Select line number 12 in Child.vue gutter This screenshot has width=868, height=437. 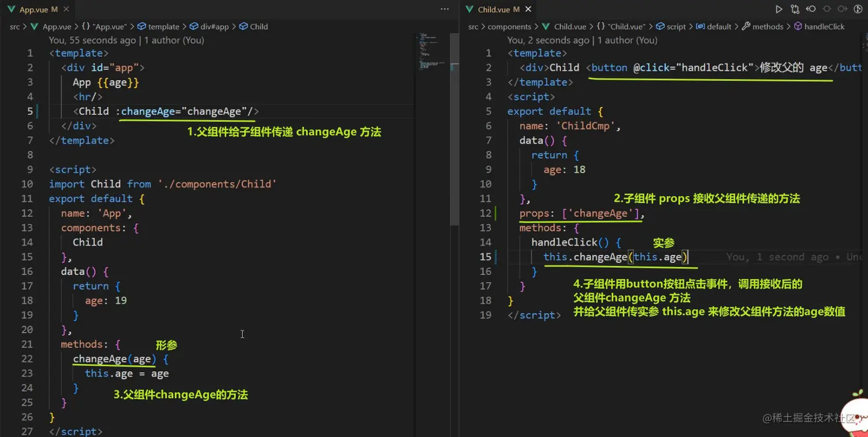coord(486,213)
